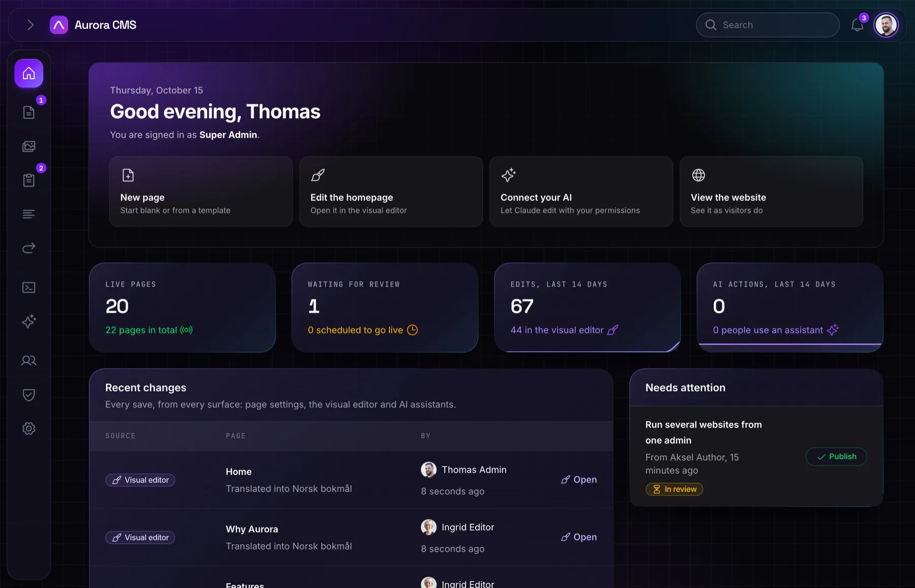
Task: Click the New page card
Action: click(201, 192)
